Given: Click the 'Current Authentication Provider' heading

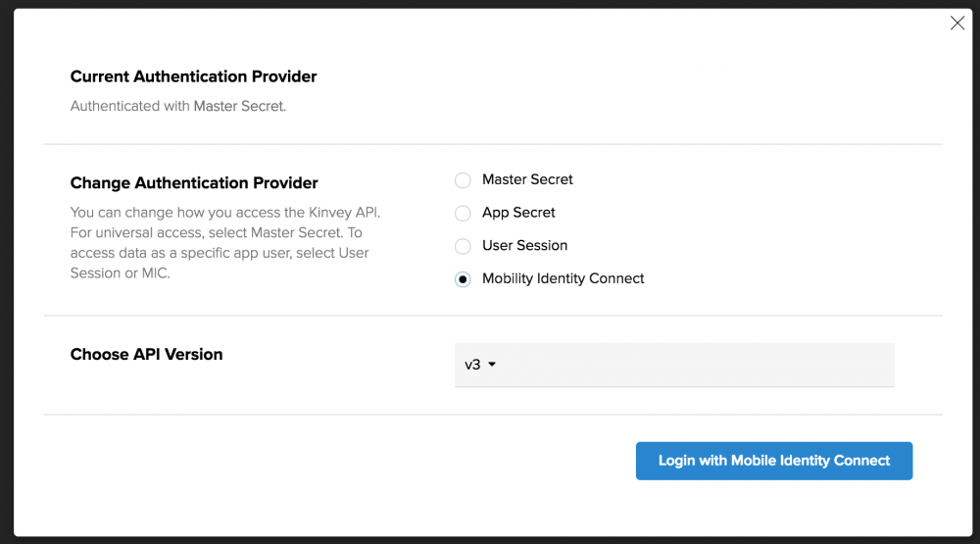Looking at the screenshot, I should pyautogui.click(x=193, y=76).
